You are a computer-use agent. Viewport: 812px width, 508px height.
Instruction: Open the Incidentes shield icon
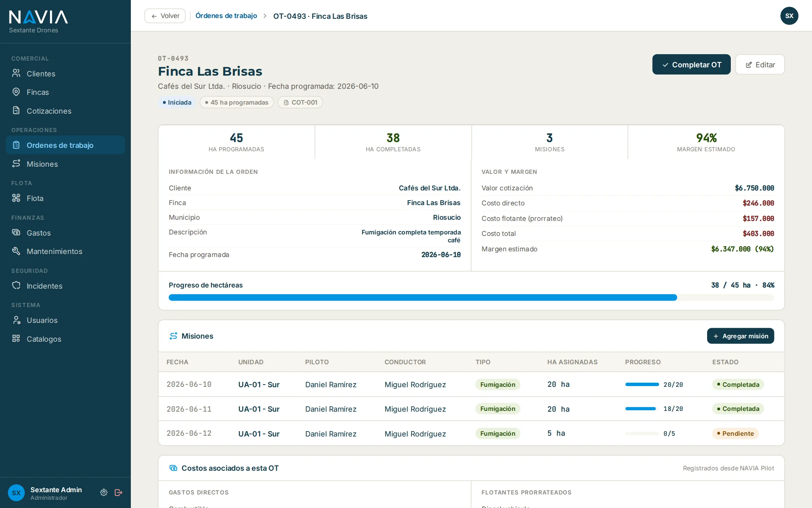click(x=16, y=286)
